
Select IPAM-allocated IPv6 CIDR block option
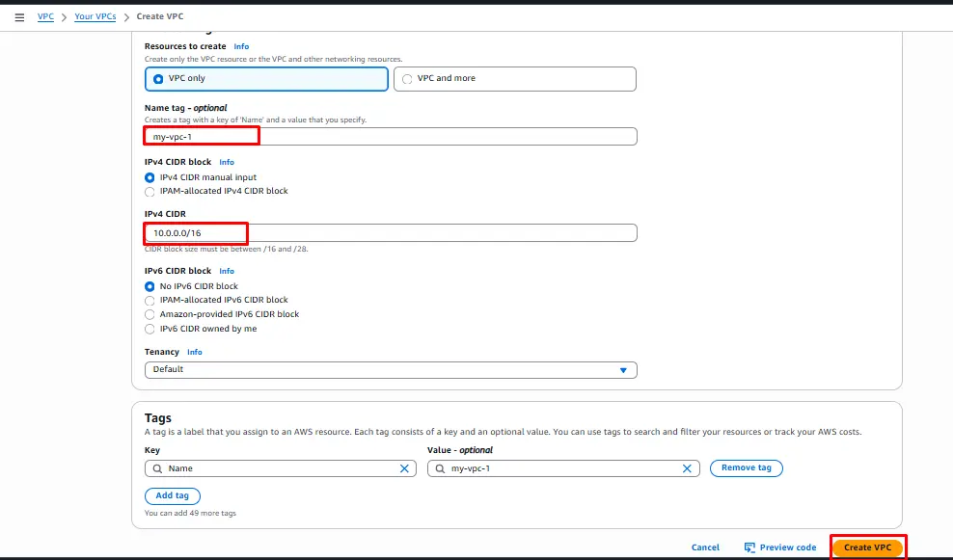coord(150,300)
